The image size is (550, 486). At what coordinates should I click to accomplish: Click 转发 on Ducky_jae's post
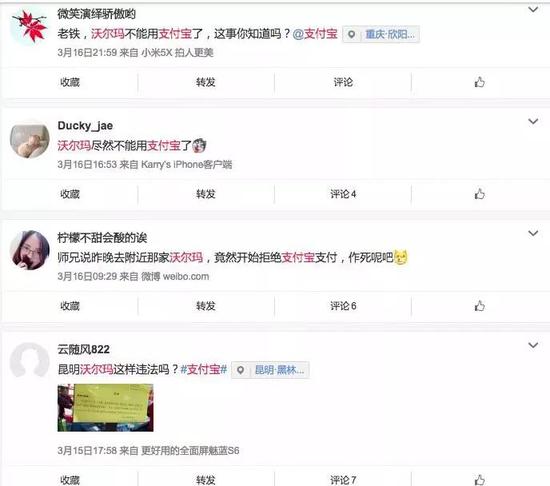tap(206, 194)
